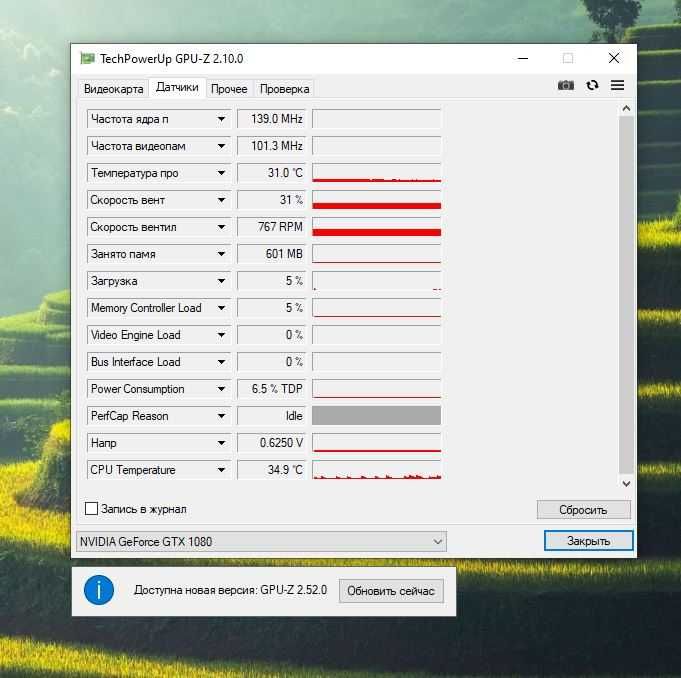This screenshot has width=681, height=678.
Task: Click 'Обновить сейчас' update button
Action: 391,591
